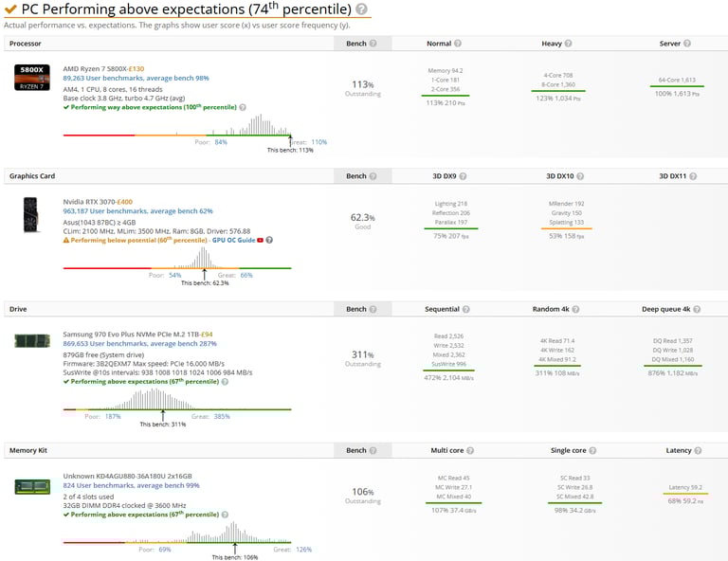Click the help icon next to Random 4k

click(575, 309)
